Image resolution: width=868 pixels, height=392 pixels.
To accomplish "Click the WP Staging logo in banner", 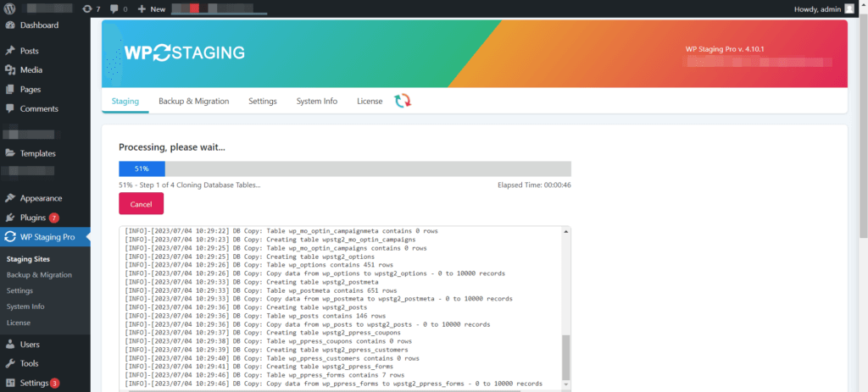I will pyautogui.click(x=184, y=52).
